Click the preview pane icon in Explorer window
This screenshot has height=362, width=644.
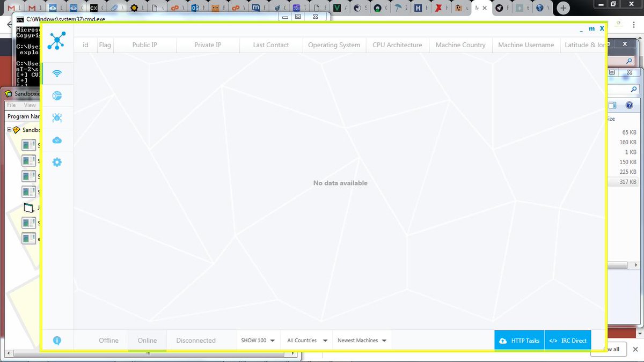(612, 106)
